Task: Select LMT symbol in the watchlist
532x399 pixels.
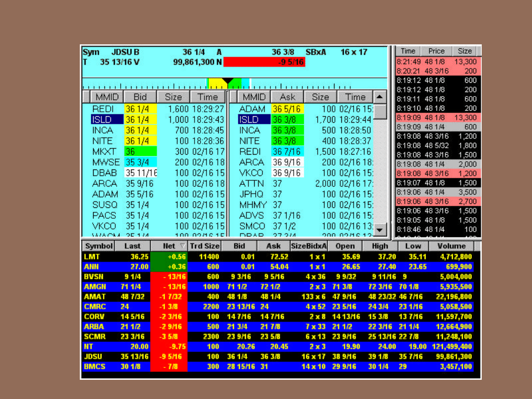Action: (92, 257)
